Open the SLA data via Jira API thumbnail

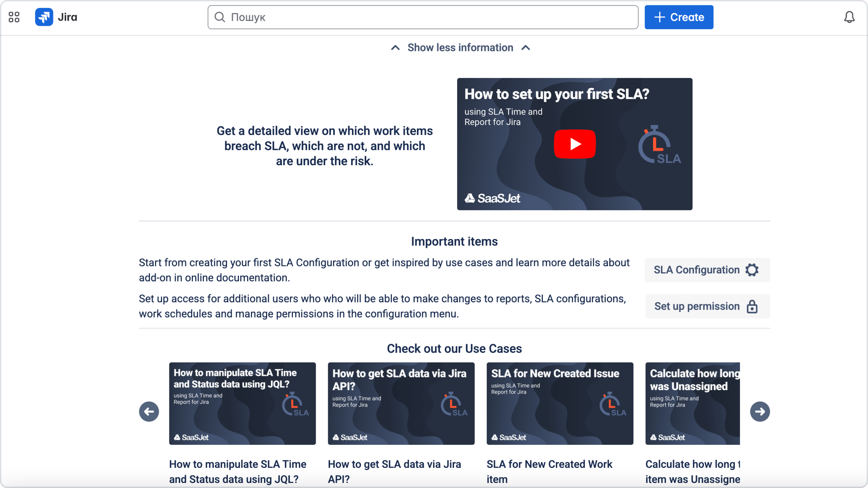pos(401,404)
